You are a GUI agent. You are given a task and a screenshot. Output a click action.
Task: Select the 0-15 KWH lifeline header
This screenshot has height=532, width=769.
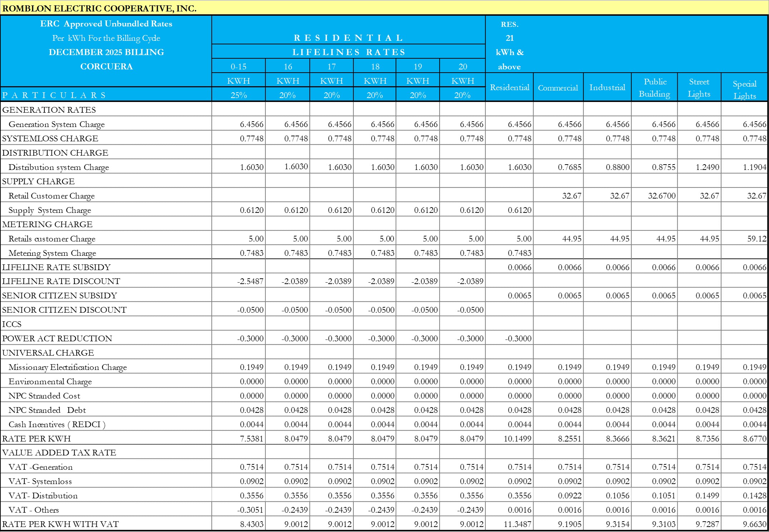point(238,67)
